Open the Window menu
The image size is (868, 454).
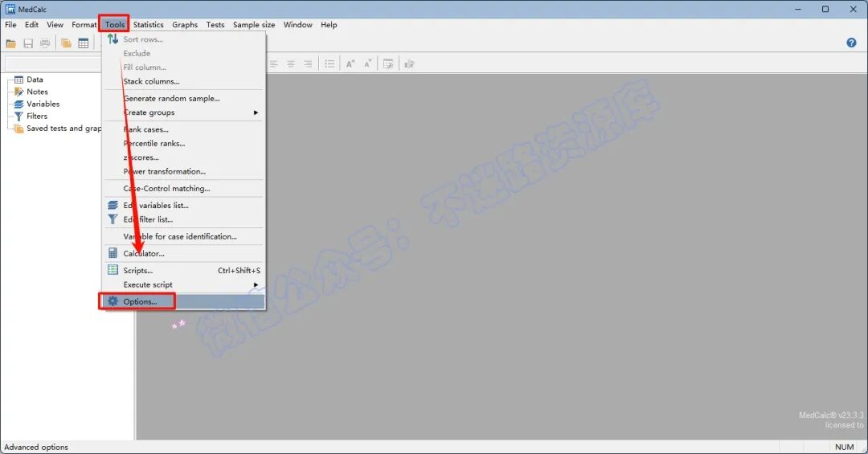[298, 24]
